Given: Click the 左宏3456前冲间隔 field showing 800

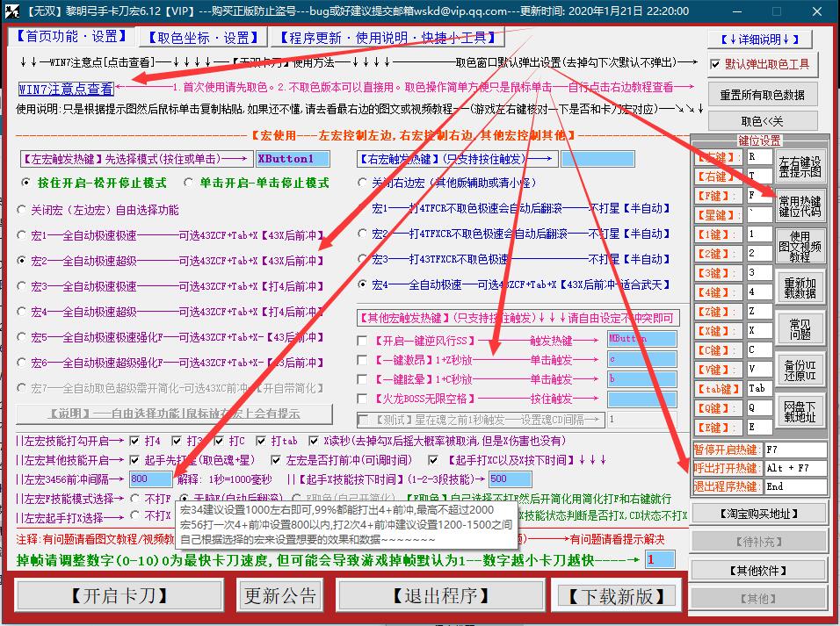Looking at the screenshot, I should (150, 479).
